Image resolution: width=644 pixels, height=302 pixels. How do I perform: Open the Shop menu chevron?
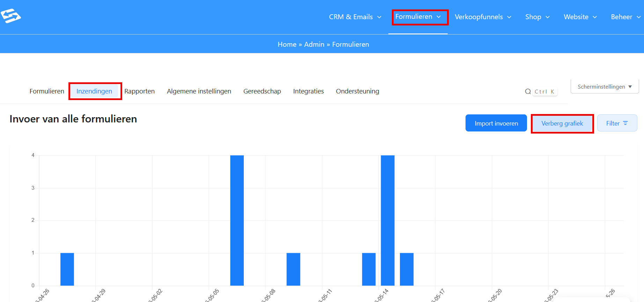548,17
